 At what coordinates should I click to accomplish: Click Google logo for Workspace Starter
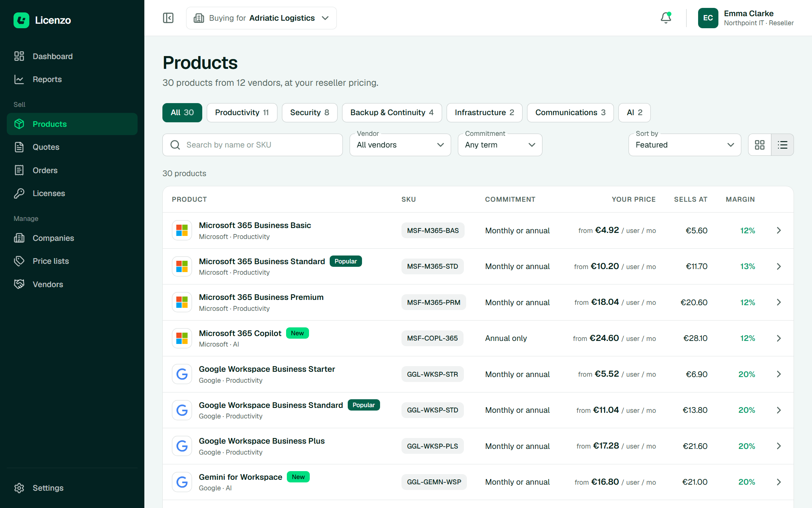[182, 374]
